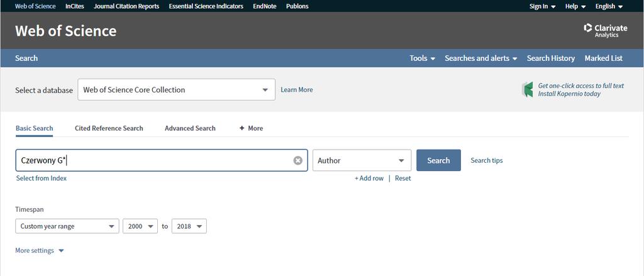Open the More search options tab
This screenshot has height=276, width=644.
point(251,128)
